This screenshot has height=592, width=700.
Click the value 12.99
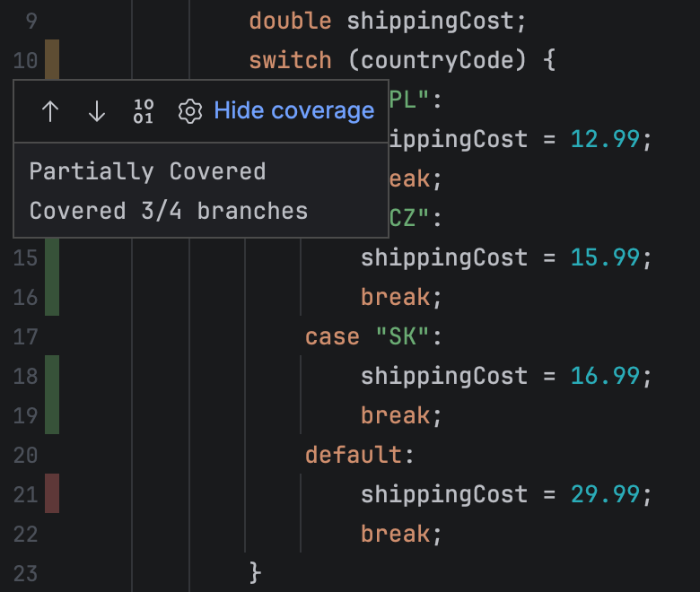click(x=605, y=139)
